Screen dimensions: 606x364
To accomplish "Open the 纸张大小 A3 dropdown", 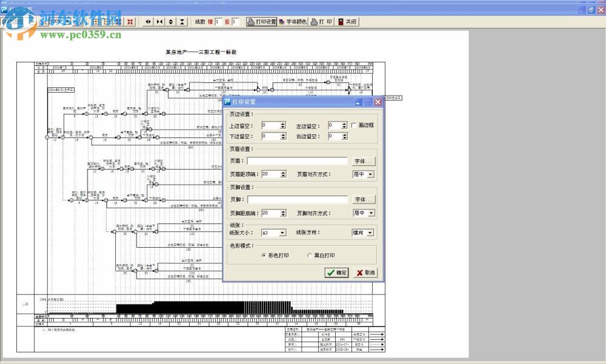I will click(x=282, y=233).
